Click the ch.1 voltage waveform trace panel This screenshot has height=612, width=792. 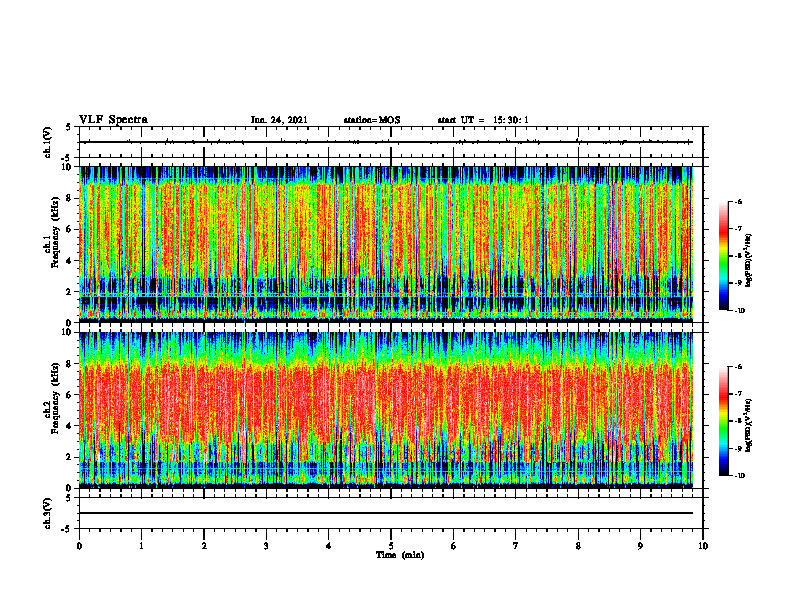pos(391,142)
